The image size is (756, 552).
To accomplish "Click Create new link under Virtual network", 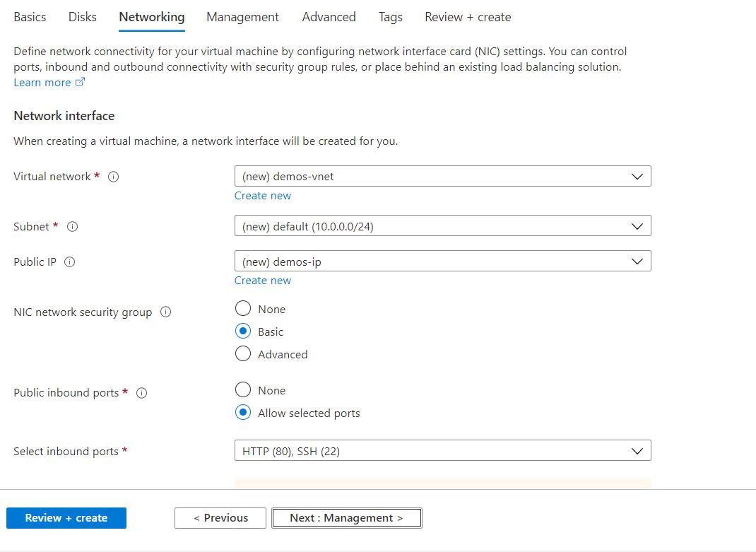I will pos(263,196).
